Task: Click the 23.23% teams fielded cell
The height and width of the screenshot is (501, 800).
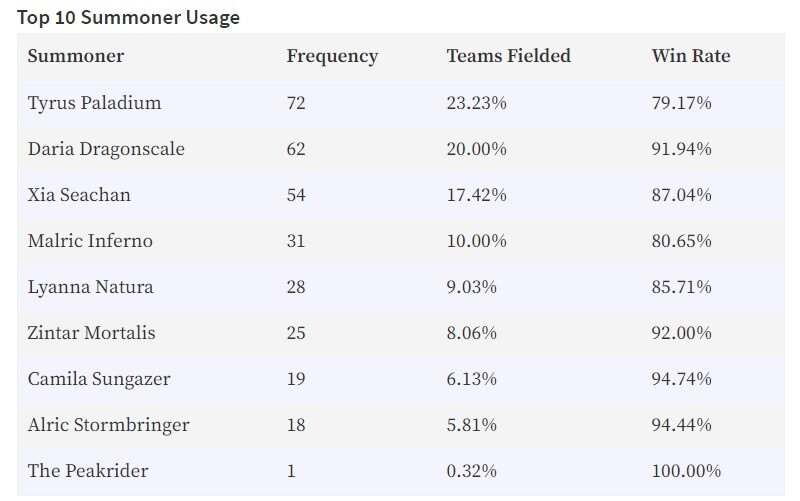Action: point(477,103)
